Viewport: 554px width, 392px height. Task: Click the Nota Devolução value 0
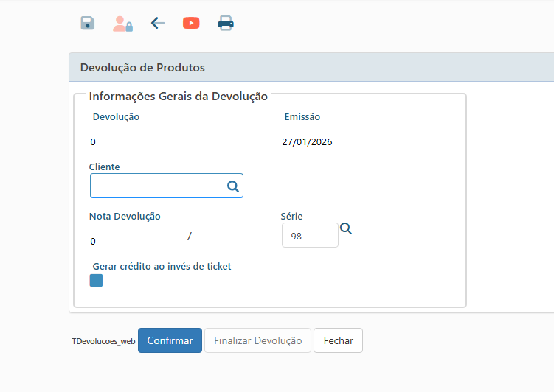93,241
